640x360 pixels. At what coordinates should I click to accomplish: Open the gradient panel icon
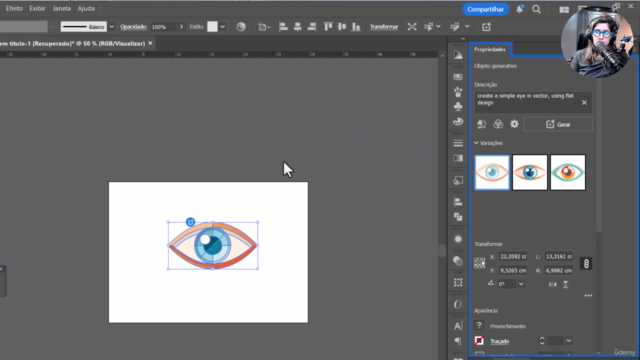click(x=458, y=158)
